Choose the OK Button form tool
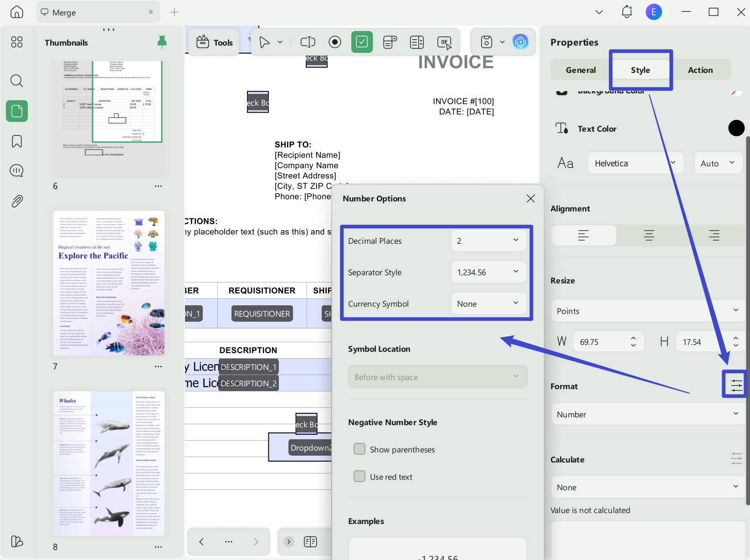Viewport: 750px width, 560px height. coord(444,42)
